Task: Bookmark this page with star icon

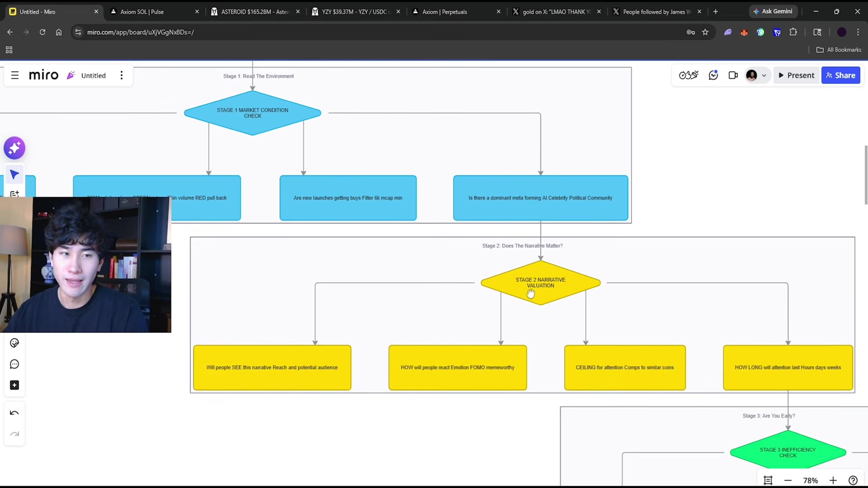Action: point(705,32)
